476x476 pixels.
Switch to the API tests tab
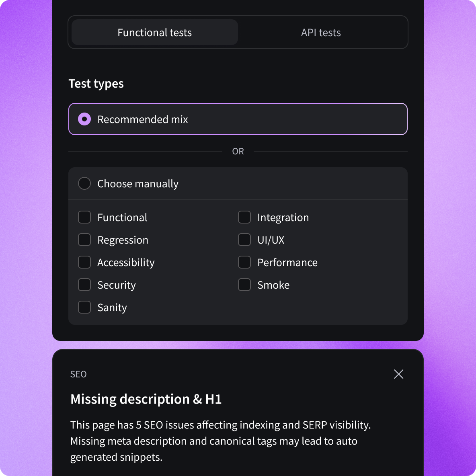click(320, 32)
